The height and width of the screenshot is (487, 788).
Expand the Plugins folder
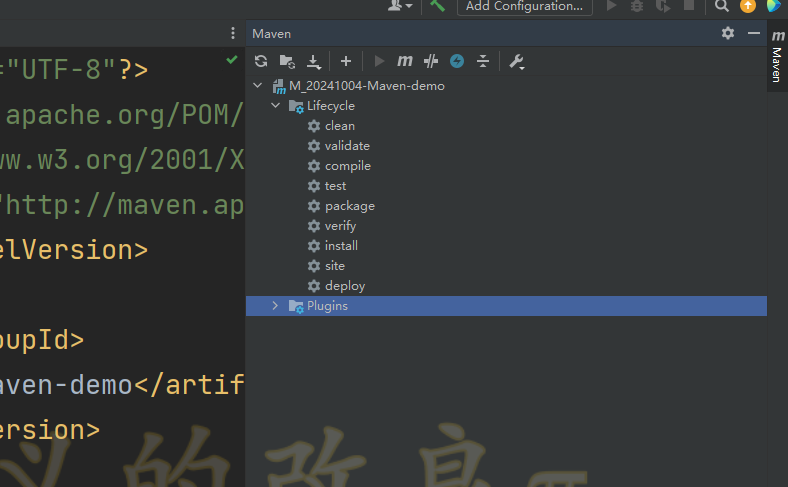click(275, 306)
